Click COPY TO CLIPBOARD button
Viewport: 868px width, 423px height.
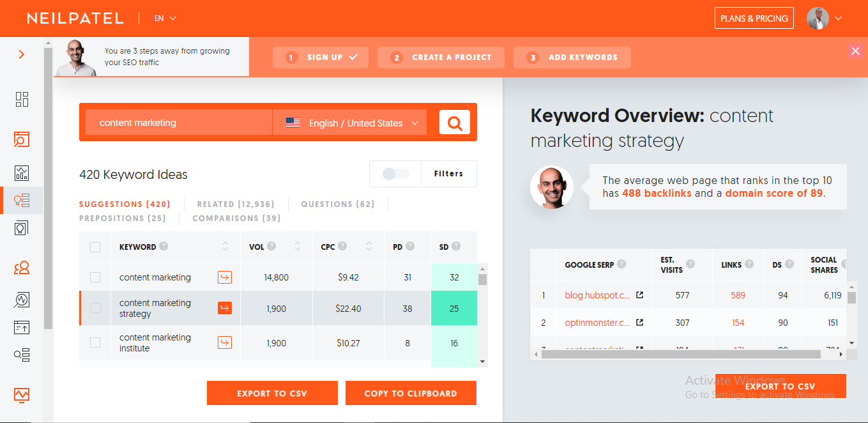[411, 394]
